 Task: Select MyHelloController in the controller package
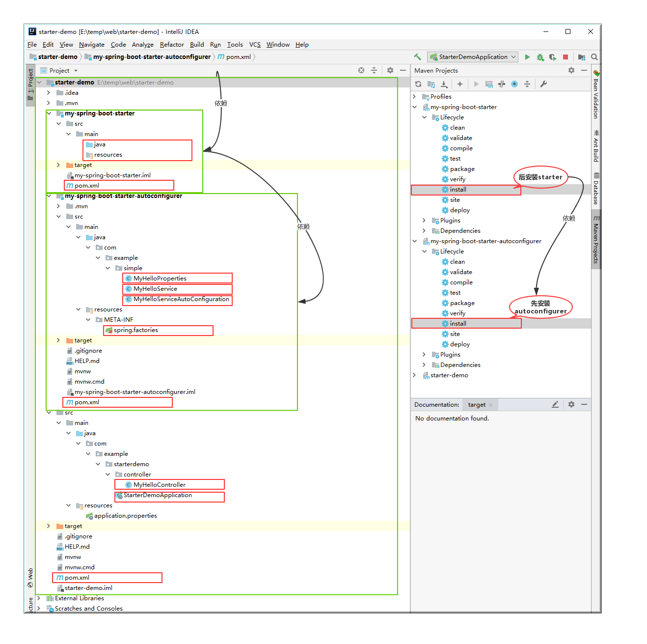click(x=155, y=485)
